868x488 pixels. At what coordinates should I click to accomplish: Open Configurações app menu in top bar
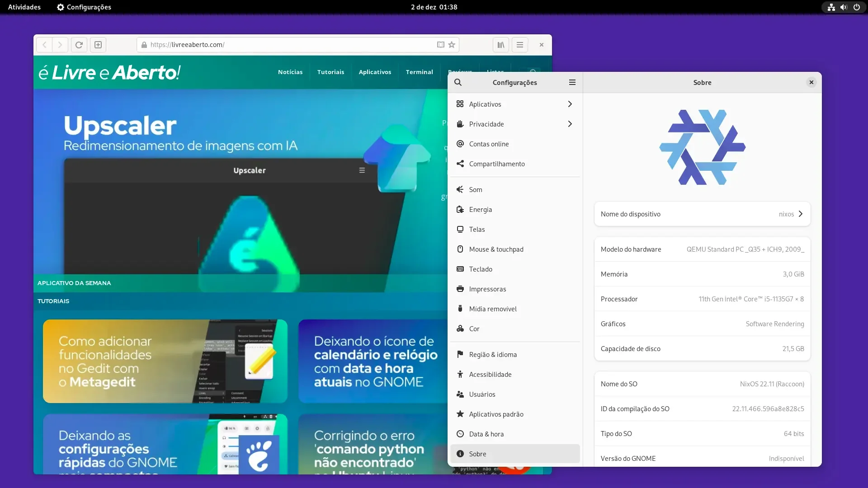84,7
